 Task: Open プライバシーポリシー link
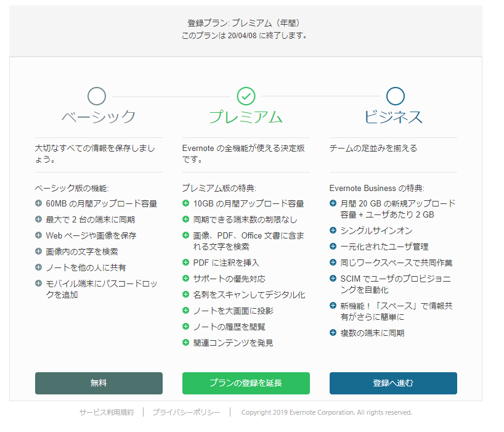(x=187, y=412)
